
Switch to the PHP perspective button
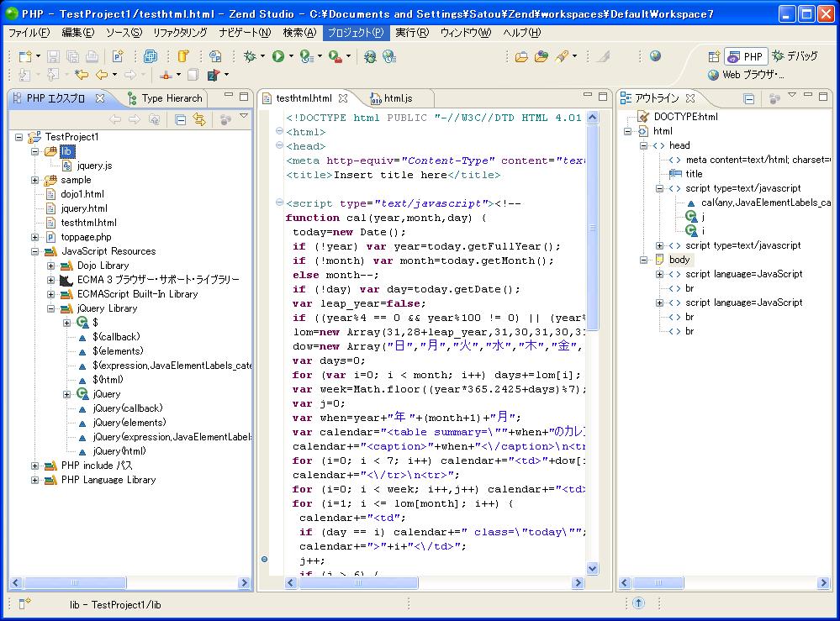click(745, 56)
